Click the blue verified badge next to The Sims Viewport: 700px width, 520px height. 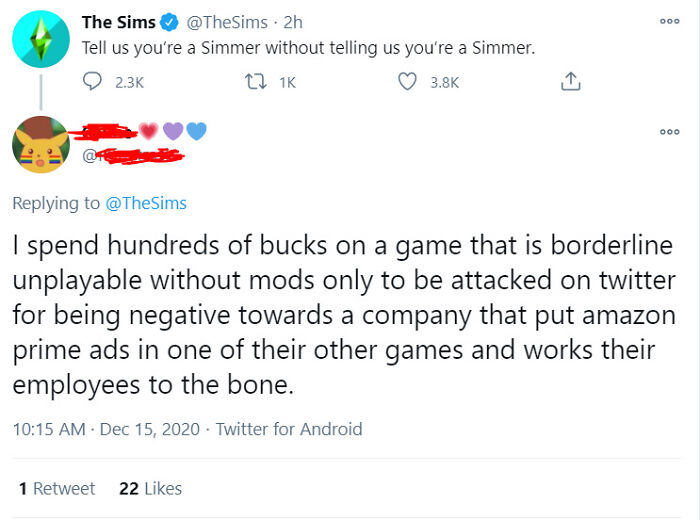pyautogui.click(x=170, y=22)
